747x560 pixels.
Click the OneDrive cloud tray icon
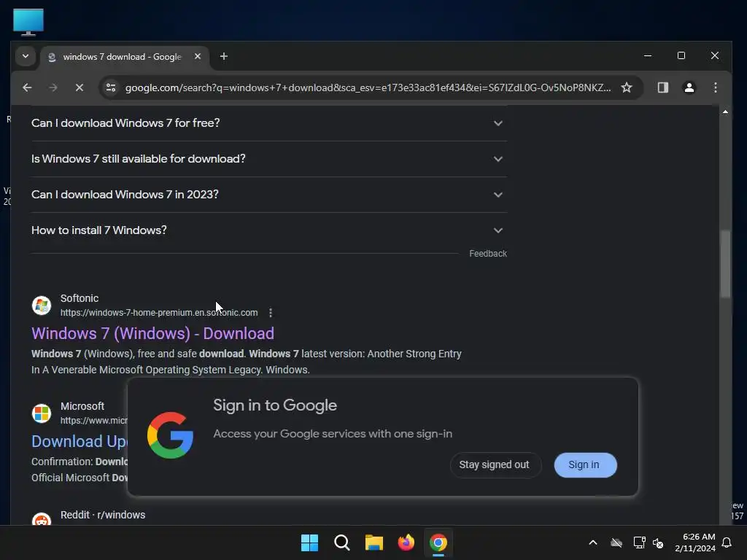616,542
